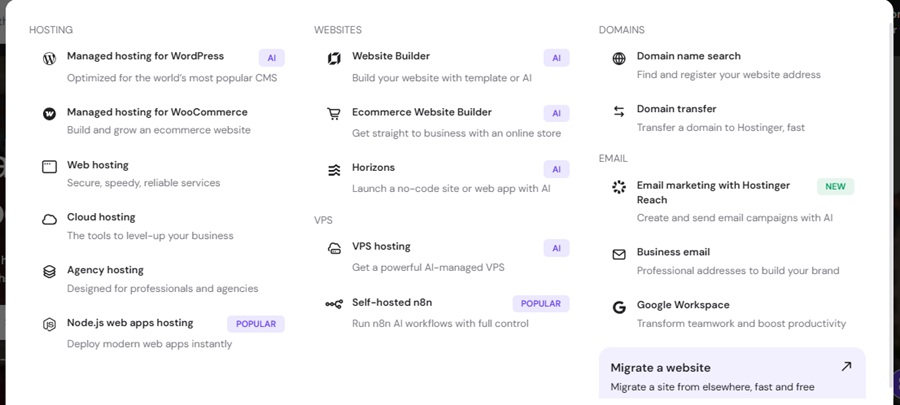Image resolution: width=900 pixels, height=405 pixels.
Task: Click 'Deploy modern web apps instantly' text
Action: tap(150, 344)
